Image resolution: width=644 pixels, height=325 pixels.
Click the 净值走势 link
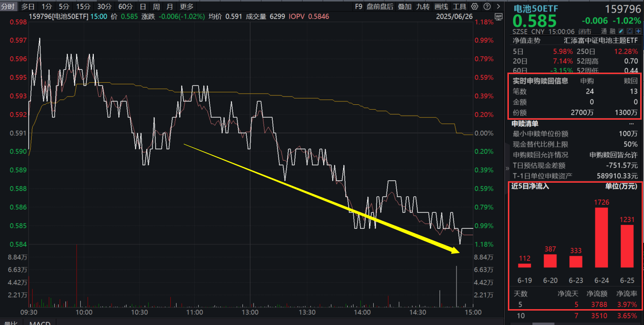527,41
